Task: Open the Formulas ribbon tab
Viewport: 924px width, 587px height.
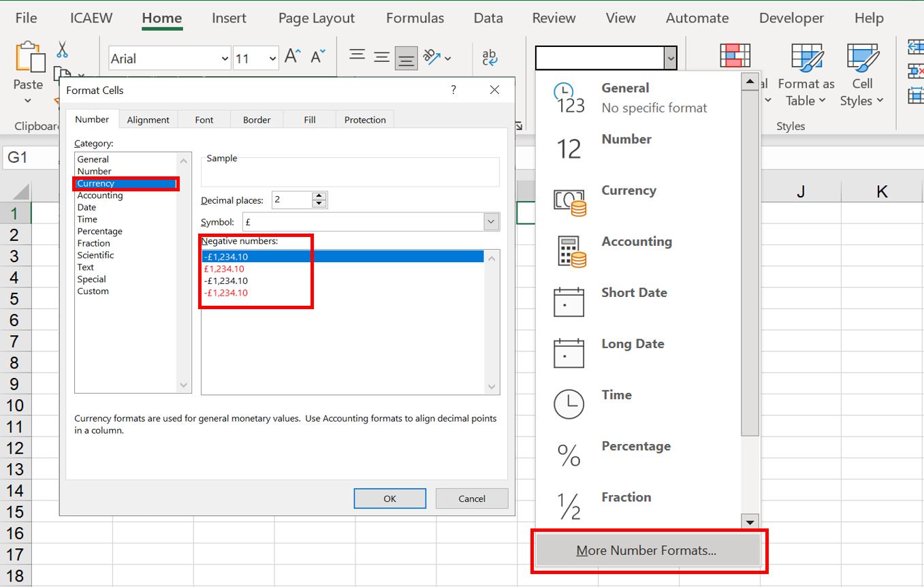Action: (x=415, y=18)
